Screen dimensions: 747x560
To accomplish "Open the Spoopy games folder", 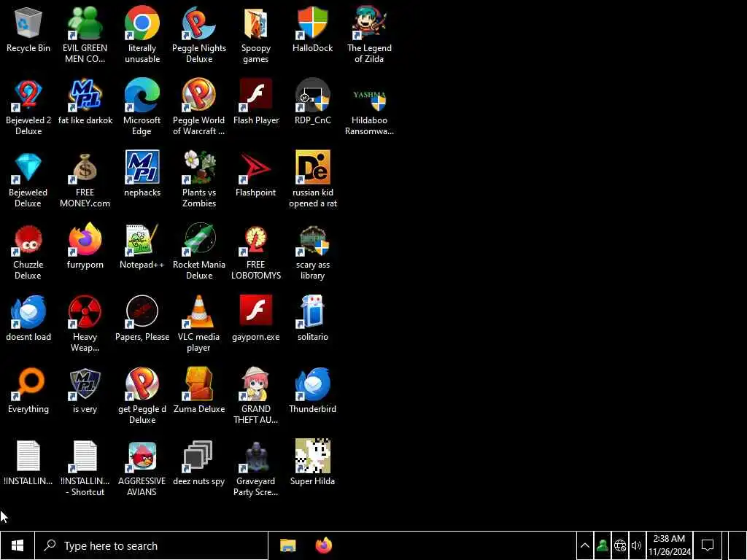I will 256,23.
